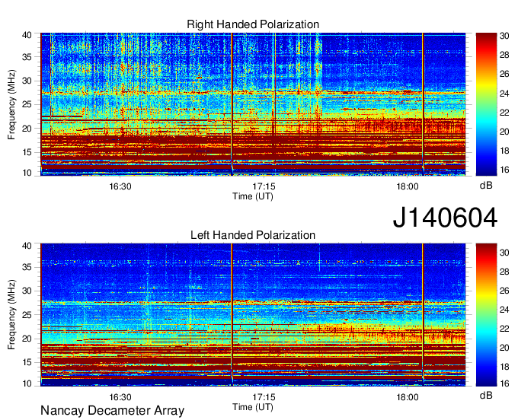Click the 16 dB tick on Right Handed color bar
The image size is (518, 420).
(504, 170)
